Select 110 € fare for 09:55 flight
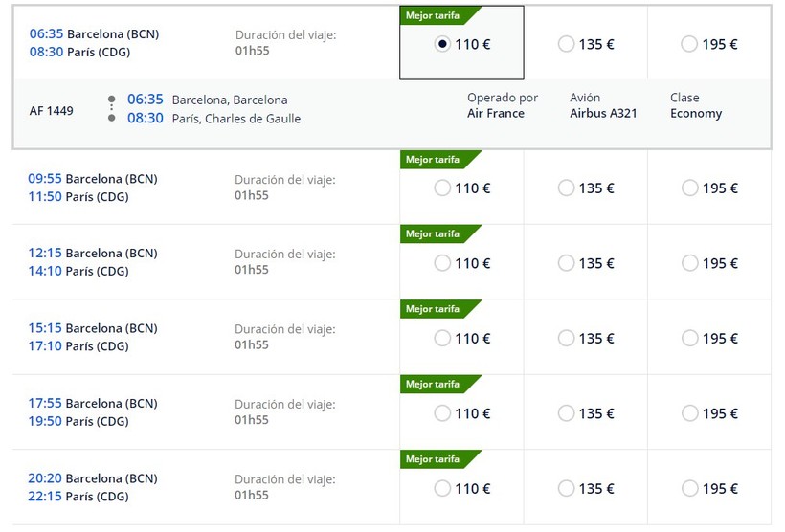The height and width of the screenshot is (532, 785). tap(442, 188)
